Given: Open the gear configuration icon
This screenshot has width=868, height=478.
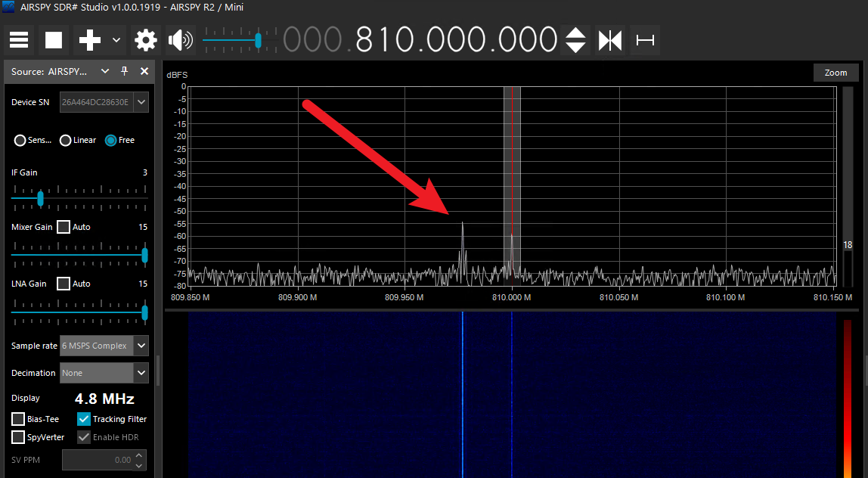Looking at the screenshot, I should tap(146, 40).
